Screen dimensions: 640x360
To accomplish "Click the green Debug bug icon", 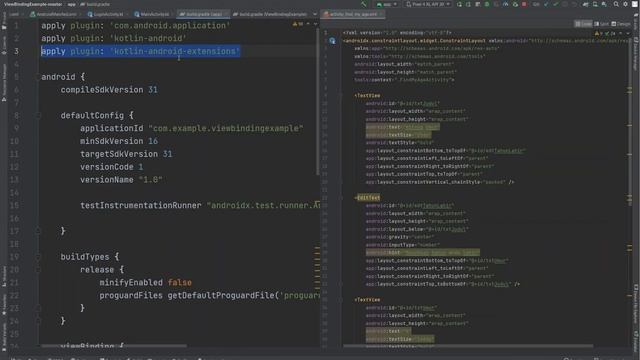I will [x=487, y=4].
